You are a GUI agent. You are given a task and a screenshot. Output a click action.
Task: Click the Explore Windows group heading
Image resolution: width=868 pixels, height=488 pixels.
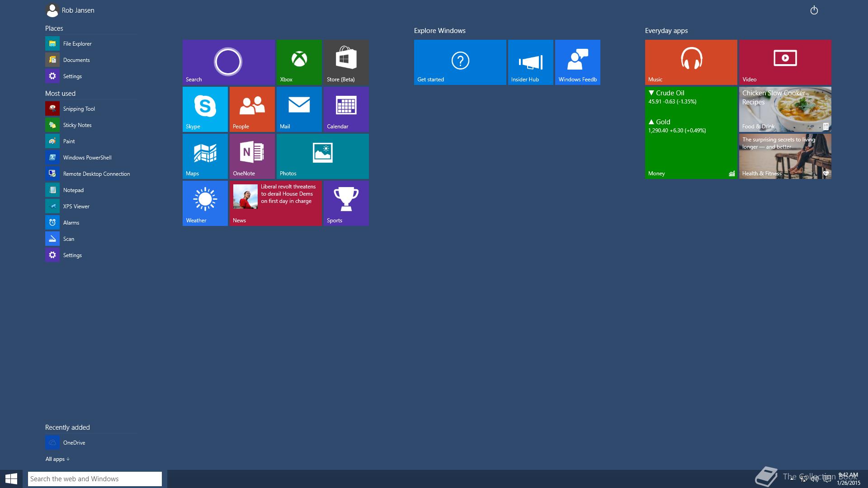tap(439, 30)
